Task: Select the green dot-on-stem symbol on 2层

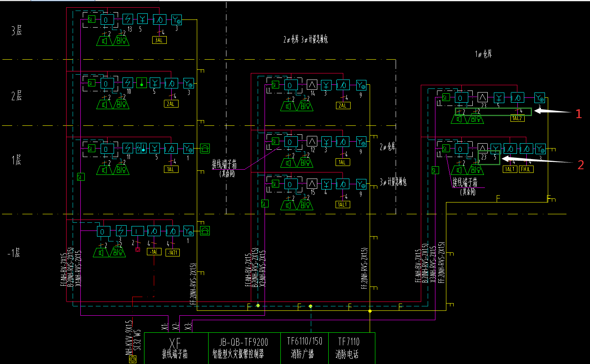Action: [x=142, y=83]
